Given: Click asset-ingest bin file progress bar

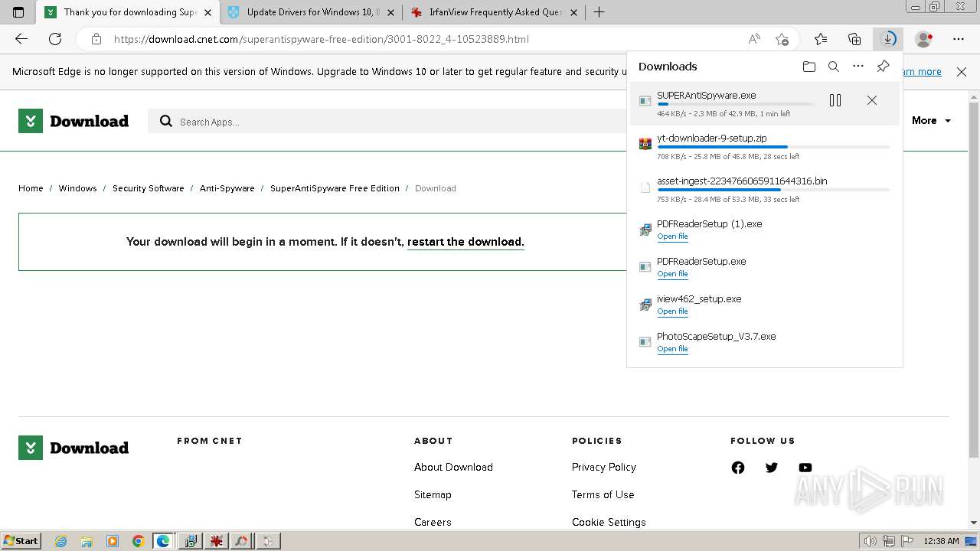Looking at the screenshot, I should pos(773,190).
